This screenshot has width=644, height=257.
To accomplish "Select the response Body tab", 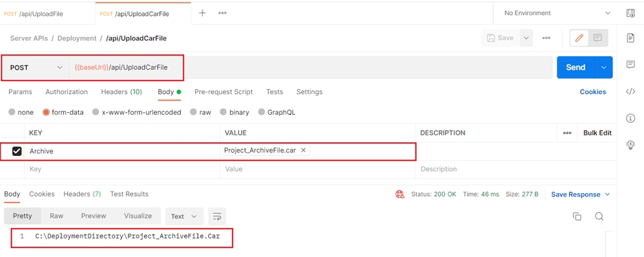I will click(x=12, y=194).
